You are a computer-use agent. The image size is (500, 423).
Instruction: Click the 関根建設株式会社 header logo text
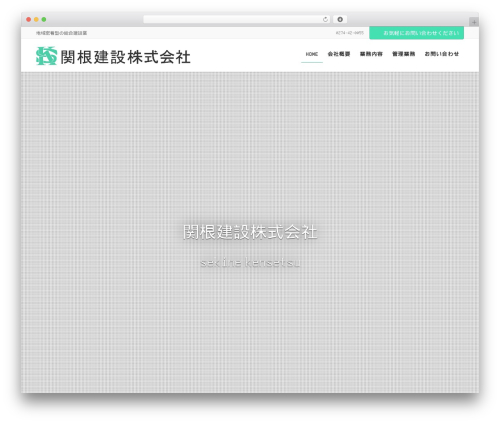125,57
